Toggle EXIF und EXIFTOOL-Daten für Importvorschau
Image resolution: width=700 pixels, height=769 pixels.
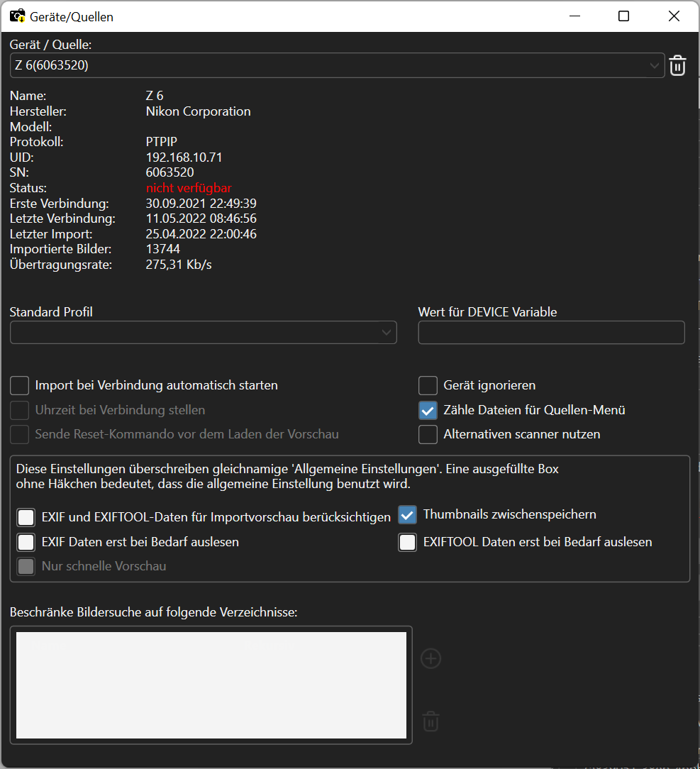pyautogui.click(x=26, y=517)
